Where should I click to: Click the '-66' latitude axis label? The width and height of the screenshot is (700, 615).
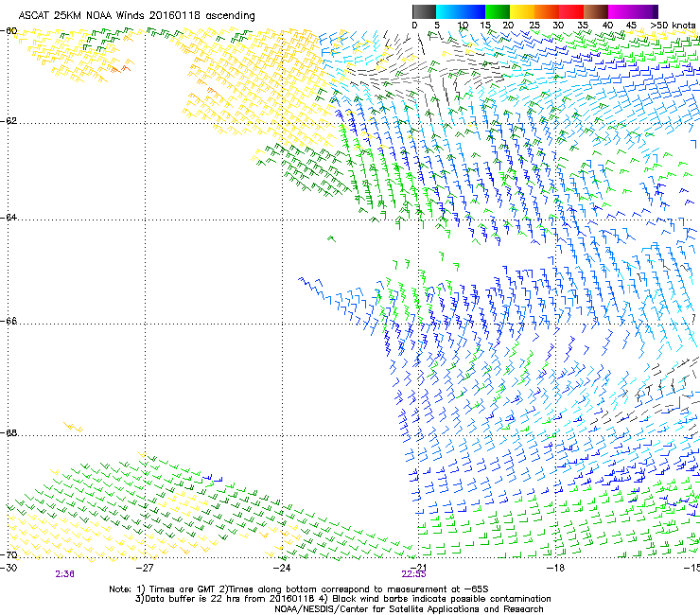9,321
